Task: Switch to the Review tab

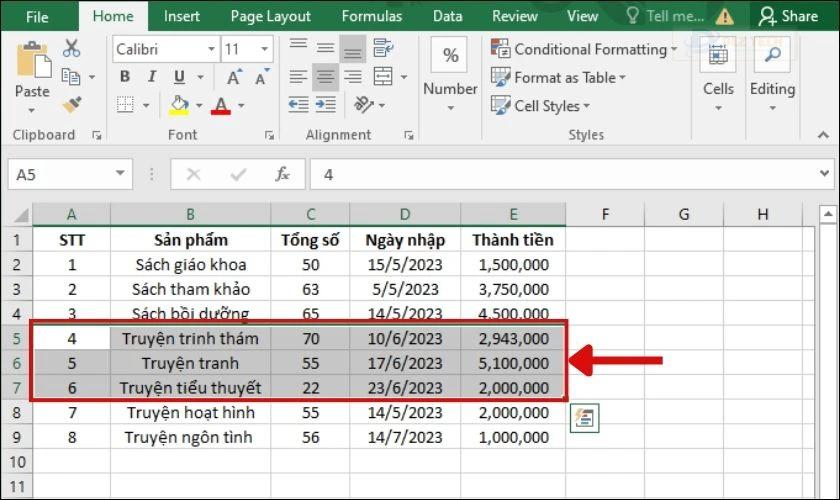Action: coord(514,16)
